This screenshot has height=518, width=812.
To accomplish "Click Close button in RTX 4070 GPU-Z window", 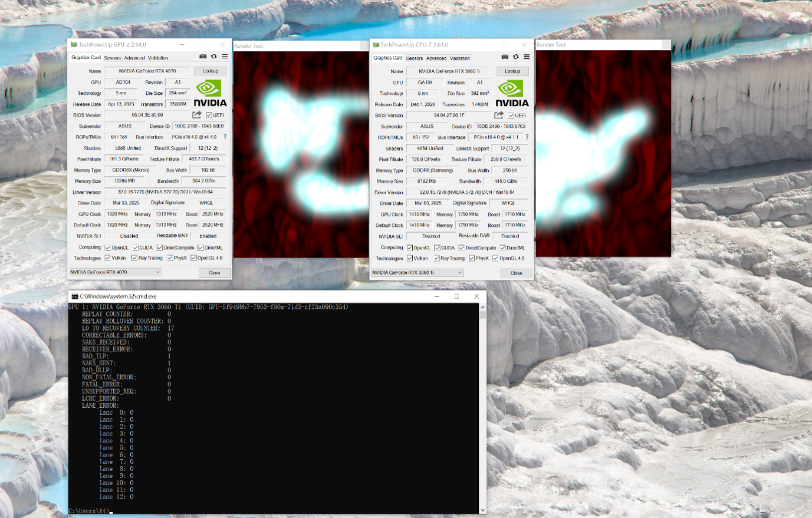I will 214,273.
